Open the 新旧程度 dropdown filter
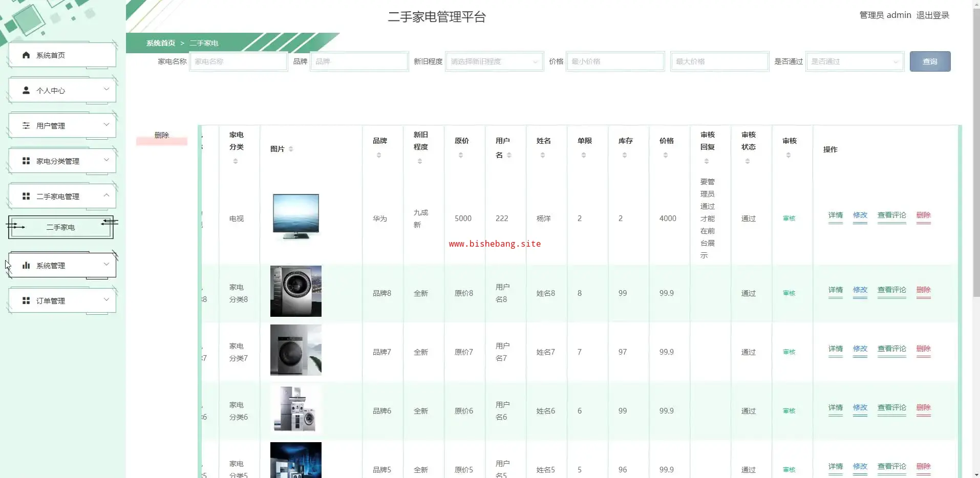 (x=494, y=61)
